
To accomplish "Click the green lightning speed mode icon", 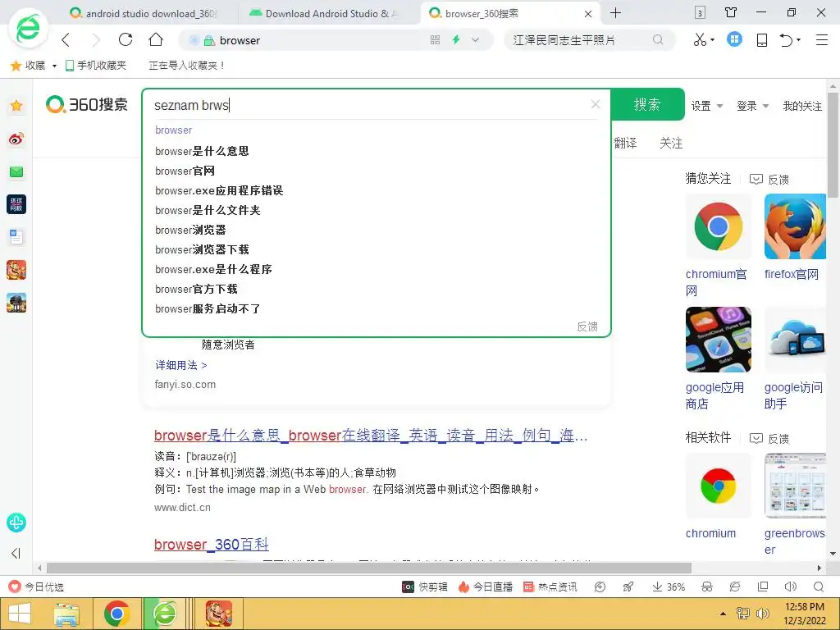I will [x=456, y=39].
